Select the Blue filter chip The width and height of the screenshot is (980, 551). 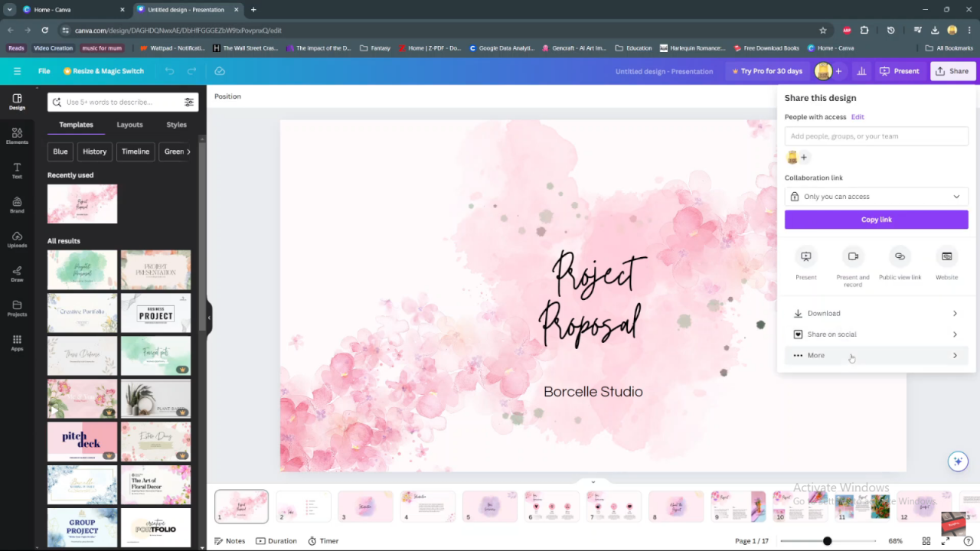pos(60,152)
